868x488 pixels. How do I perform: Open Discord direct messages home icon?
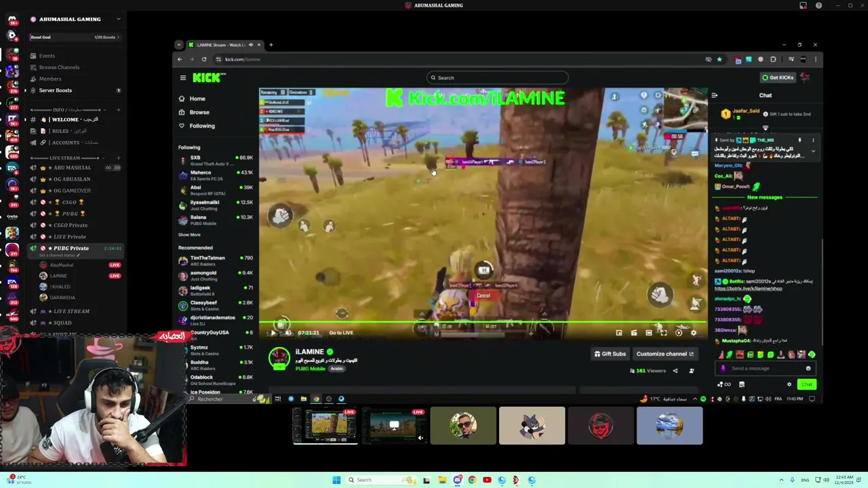12,20
